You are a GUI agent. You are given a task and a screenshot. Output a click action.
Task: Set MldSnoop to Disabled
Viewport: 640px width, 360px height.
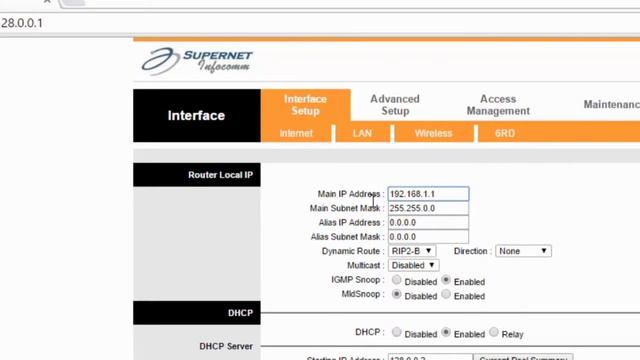pyautogui.click(x=396, y=294)
